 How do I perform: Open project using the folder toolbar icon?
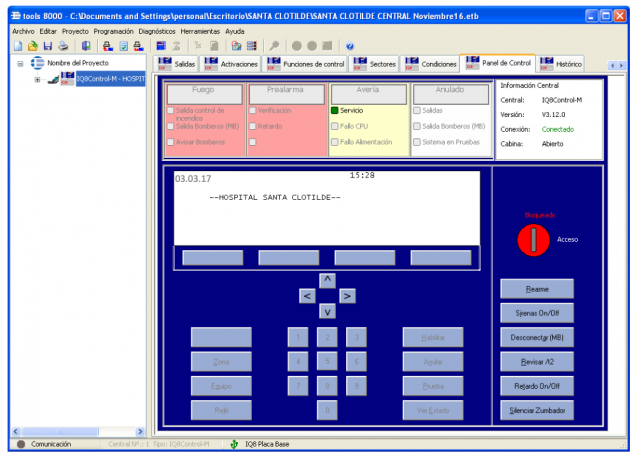click(33, 46)
